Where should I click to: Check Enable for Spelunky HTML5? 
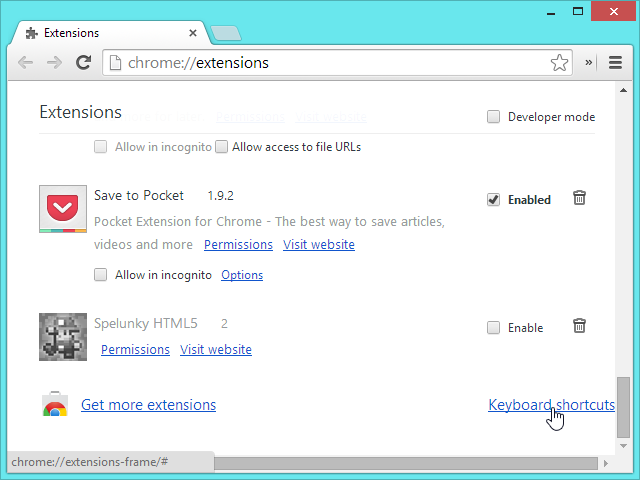[493, 327]
